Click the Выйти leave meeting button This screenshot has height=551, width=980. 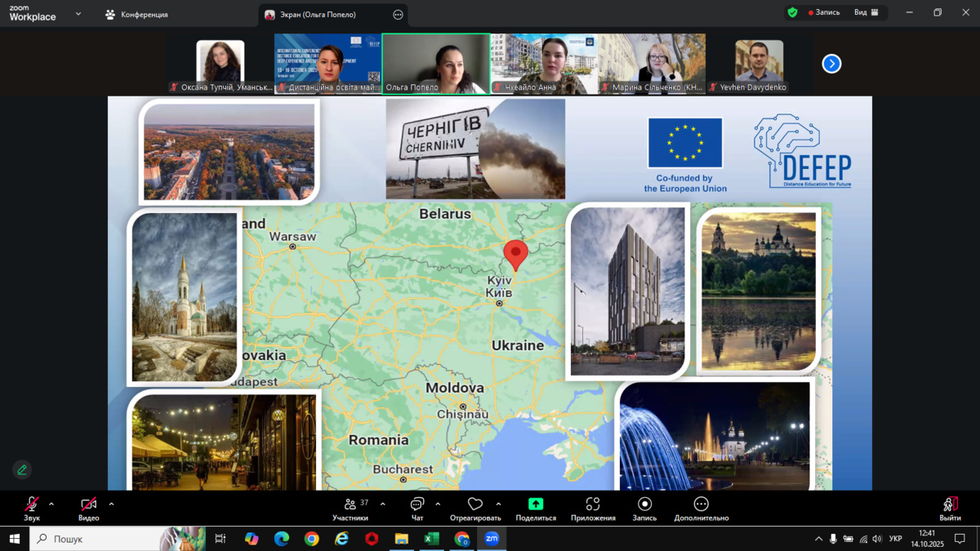click(950, 508)
